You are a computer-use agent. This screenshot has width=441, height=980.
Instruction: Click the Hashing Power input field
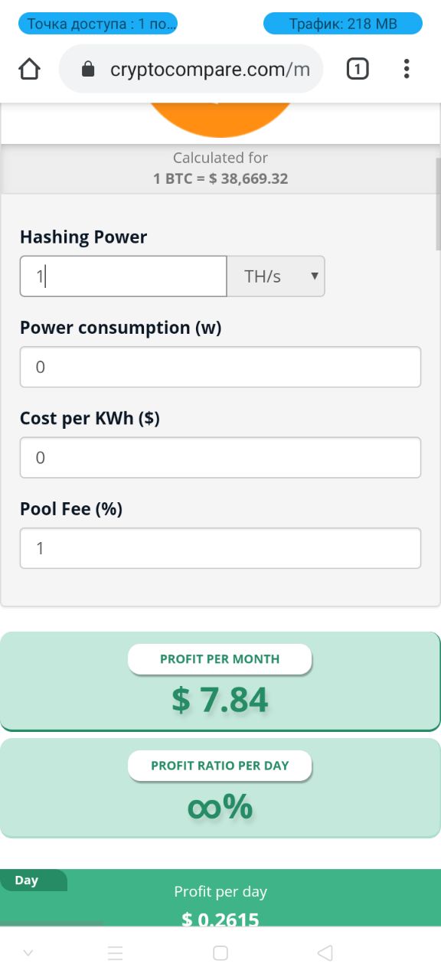123,276
